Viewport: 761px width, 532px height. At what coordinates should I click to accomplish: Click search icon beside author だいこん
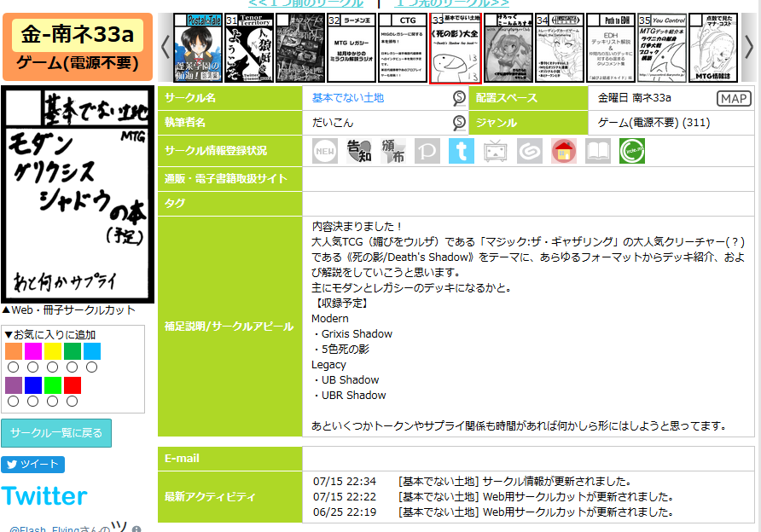coord(459,123)
